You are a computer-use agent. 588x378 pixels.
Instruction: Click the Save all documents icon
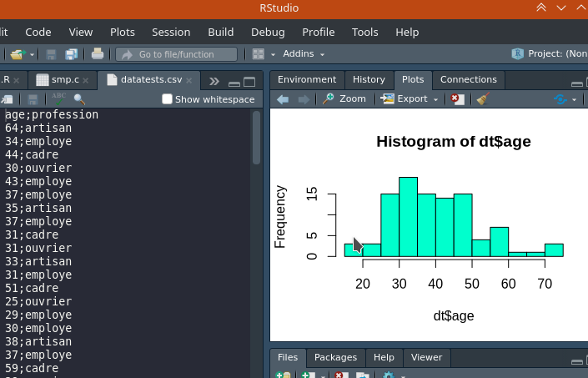tap(71, 54)
